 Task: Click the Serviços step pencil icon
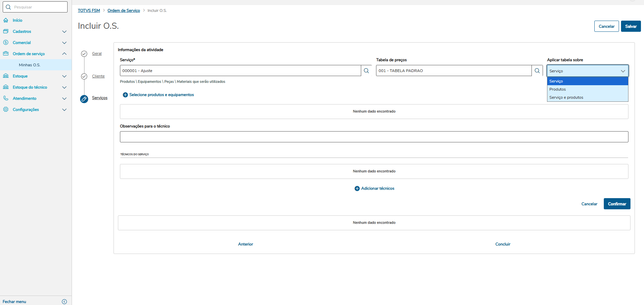[84, 99]
